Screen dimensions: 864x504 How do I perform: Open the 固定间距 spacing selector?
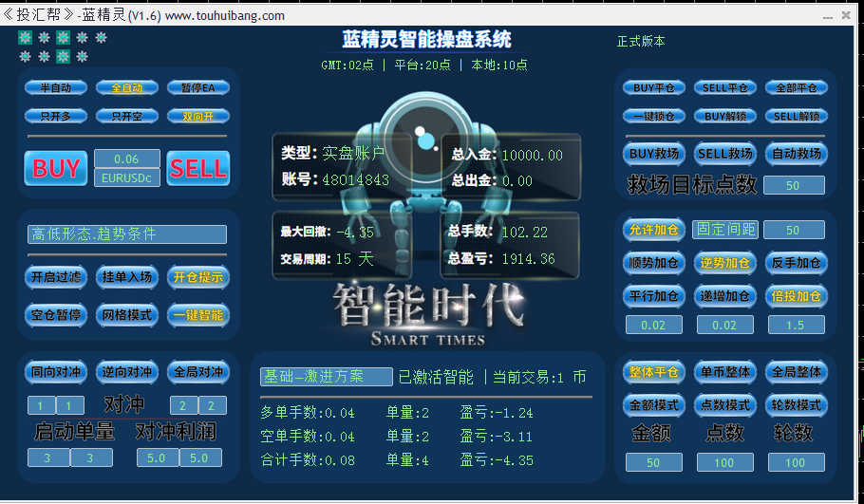click(725, 230)
